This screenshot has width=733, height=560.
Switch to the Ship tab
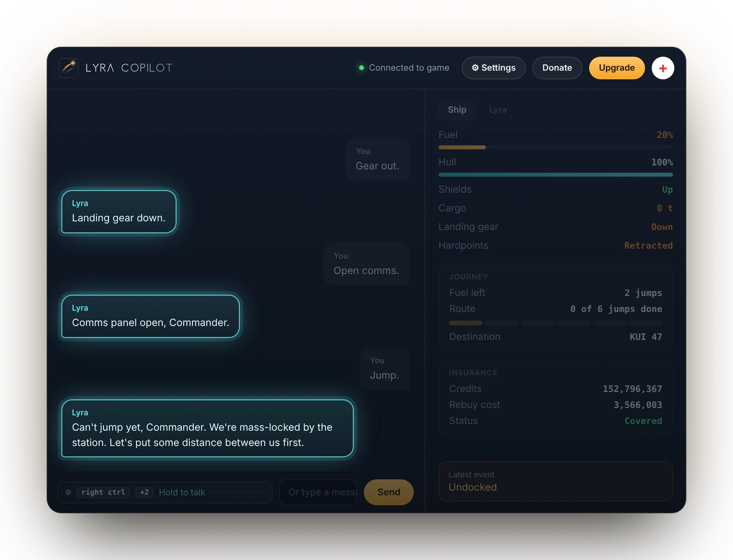tap(457, 110)
